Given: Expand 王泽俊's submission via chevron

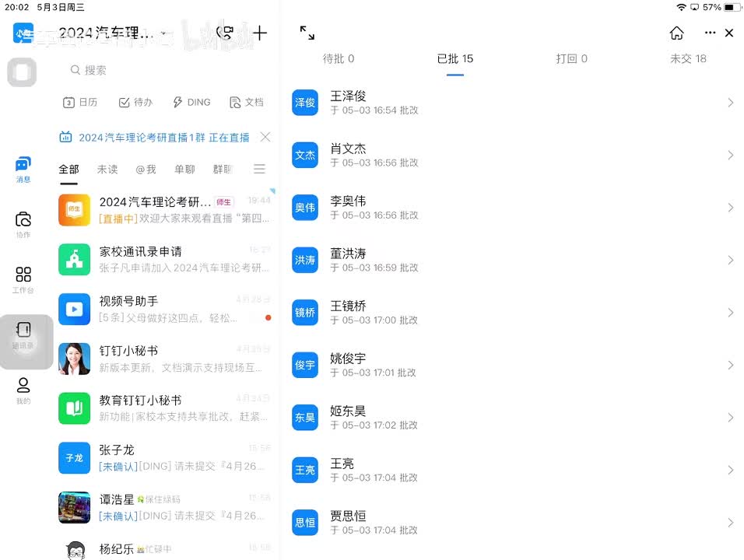Looking at the screenshot, I should click(730, 103).
